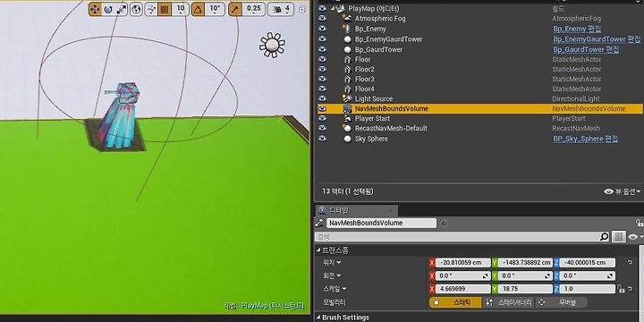Click the Details search magnifier icon

point(605,236)
